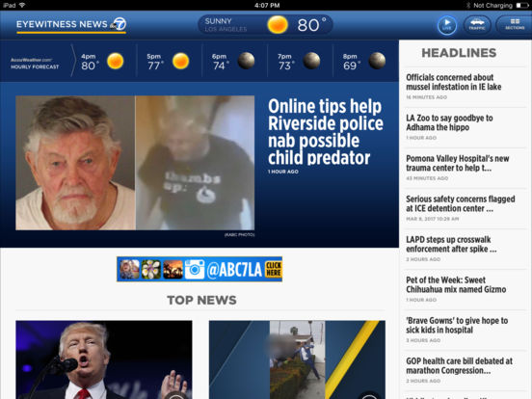Screen dimensions: 532x399
Task: Tap 'MAR 8, 2017 10:28 AM' timestamp
Action: coord(432,219)
